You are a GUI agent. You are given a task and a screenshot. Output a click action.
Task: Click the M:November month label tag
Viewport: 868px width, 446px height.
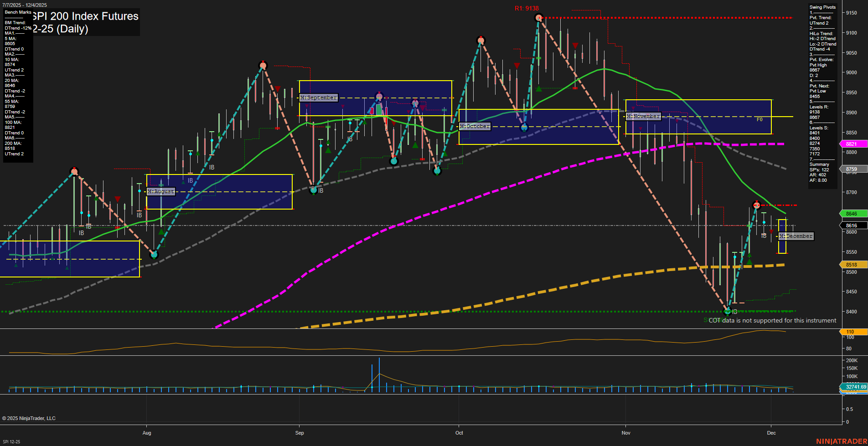coord(644,116)
